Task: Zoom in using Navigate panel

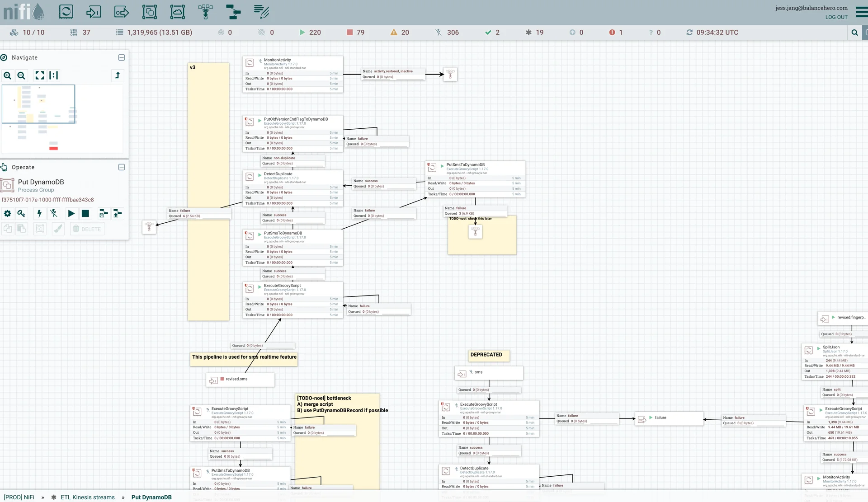Action: point(8,75)
